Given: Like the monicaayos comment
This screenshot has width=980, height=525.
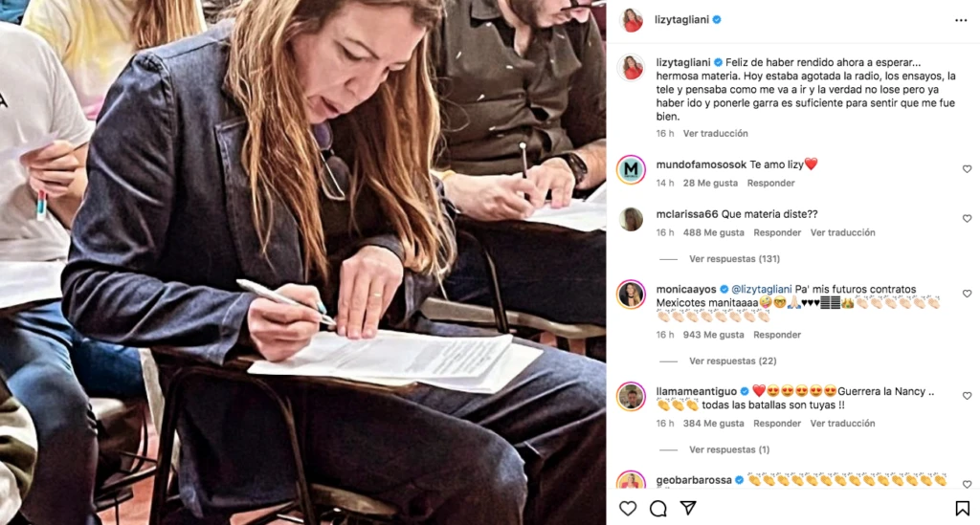Looking at the screenshot, I should pos(967,294).
